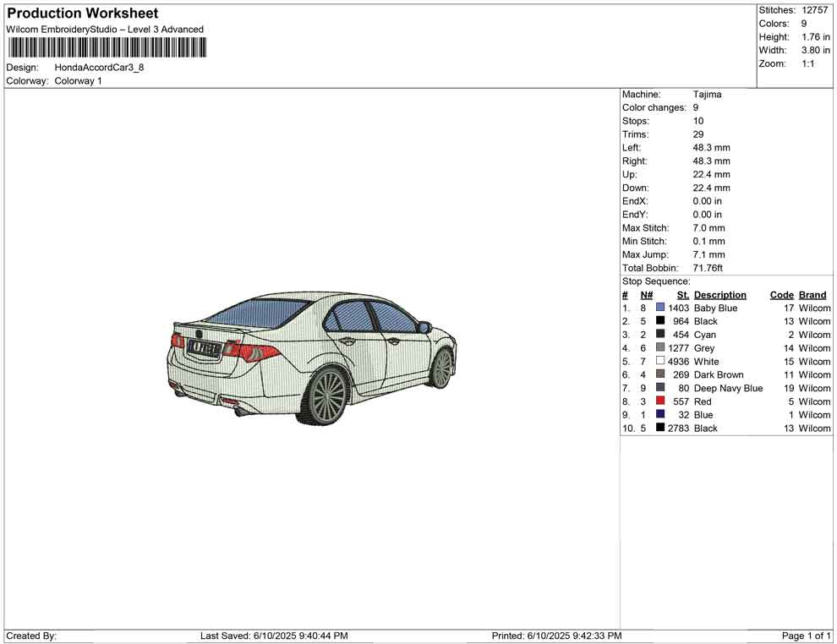Choose the Cyan thread color swatch
The height and width of the screenshot is (644, 837).
[660, 335]
